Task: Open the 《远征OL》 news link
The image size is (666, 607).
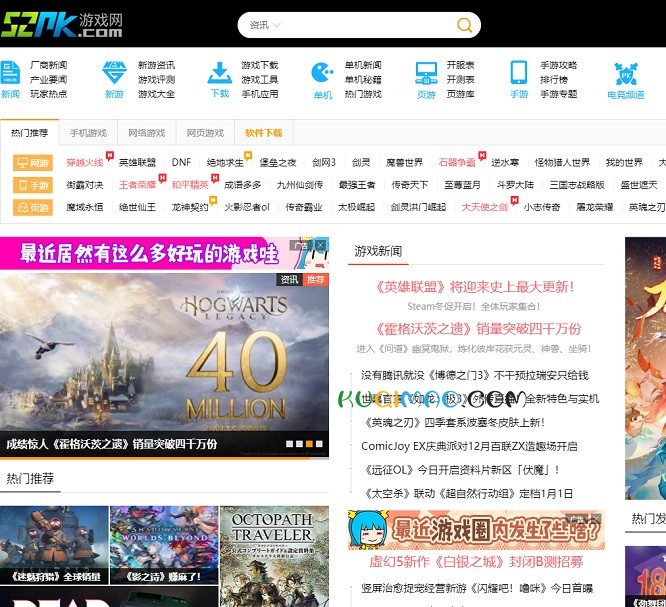Action: [x=462, y=470]
